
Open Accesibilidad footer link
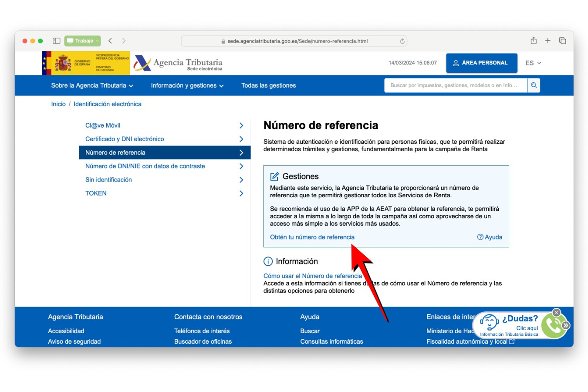pos(66,331)
